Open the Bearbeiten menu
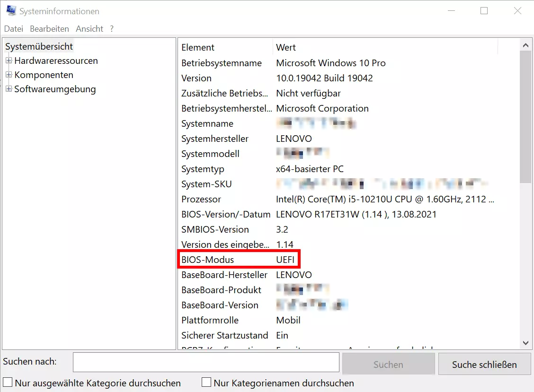 [x=49, y=29]
